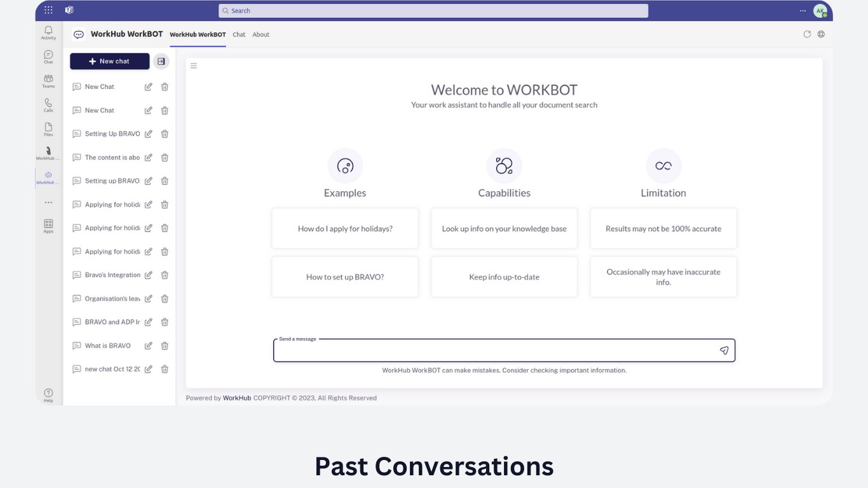This screenshot has width=868, height=488.
Task: Edit the "Bravo's Integration" chat title
Action: pyautogui.click(x=148, y=275)
